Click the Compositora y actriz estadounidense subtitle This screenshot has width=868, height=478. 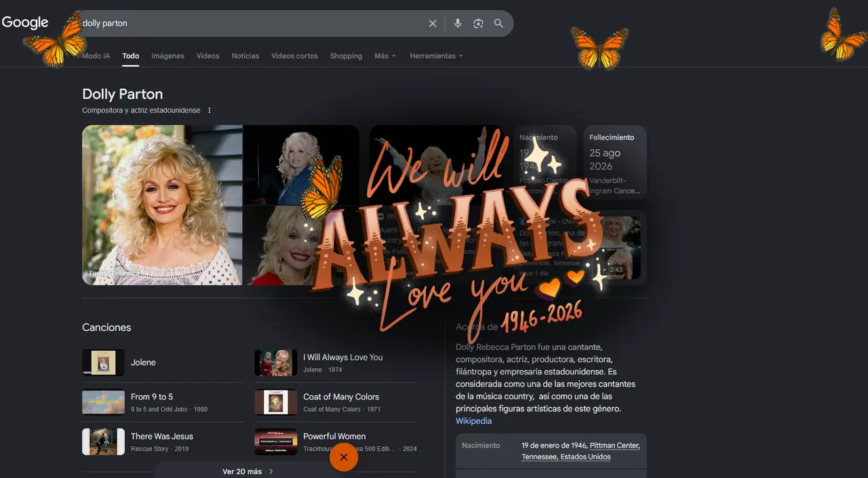(141, 110)
